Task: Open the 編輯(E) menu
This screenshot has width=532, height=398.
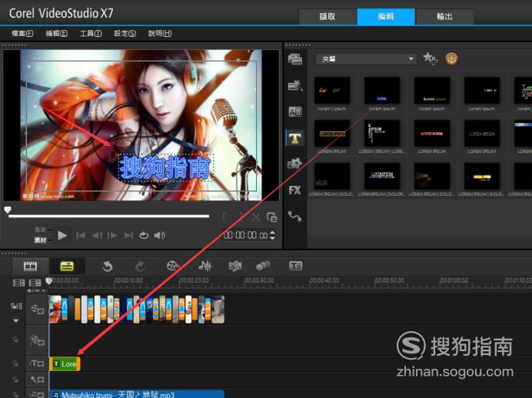Action: point(57,33)
